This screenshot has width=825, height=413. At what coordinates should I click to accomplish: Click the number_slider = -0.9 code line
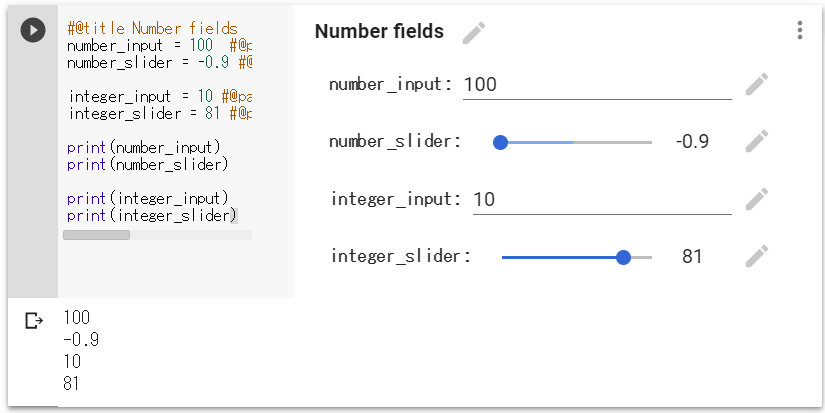pos(150,63)
